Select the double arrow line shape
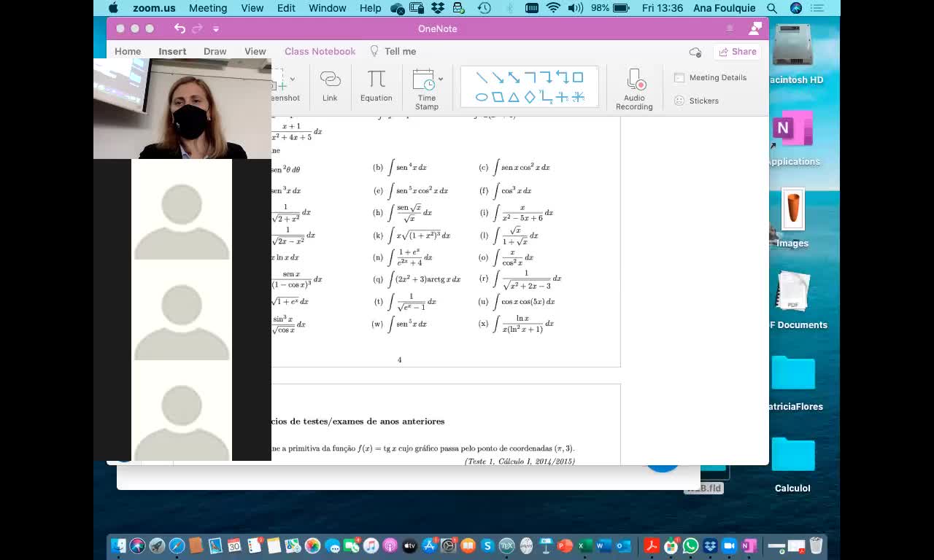 pos(514,77)
